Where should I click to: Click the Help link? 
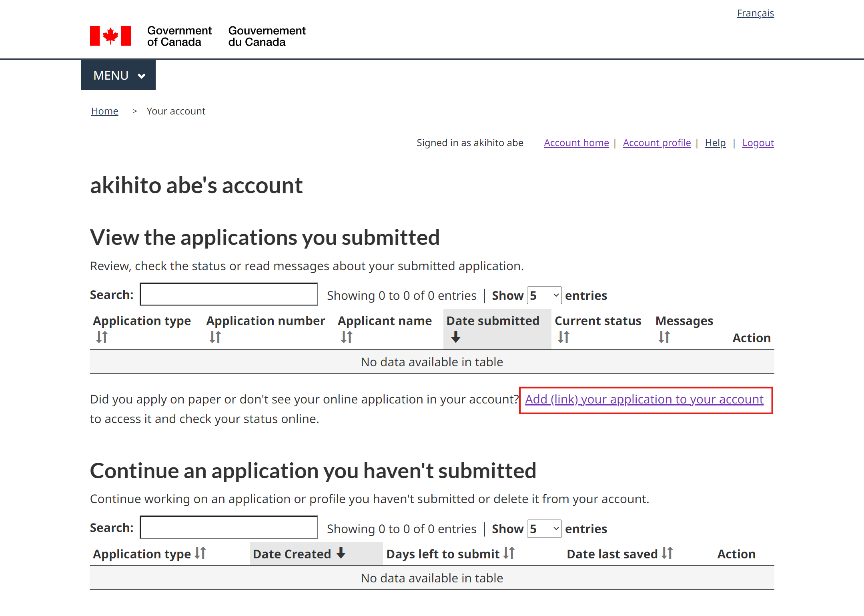click(715, 143)
